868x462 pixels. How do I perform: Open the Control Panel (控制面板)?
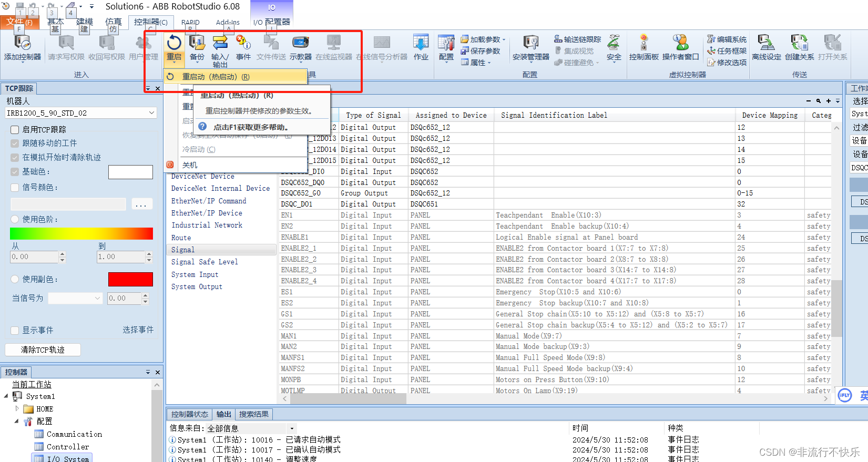pos(644,48)
